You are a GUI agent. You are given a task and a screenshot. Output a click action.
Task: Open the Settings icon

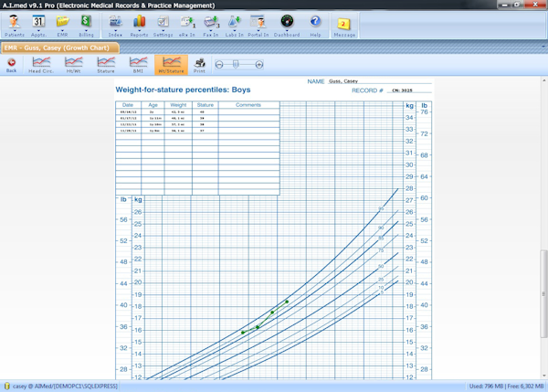(x=163, y=26)
